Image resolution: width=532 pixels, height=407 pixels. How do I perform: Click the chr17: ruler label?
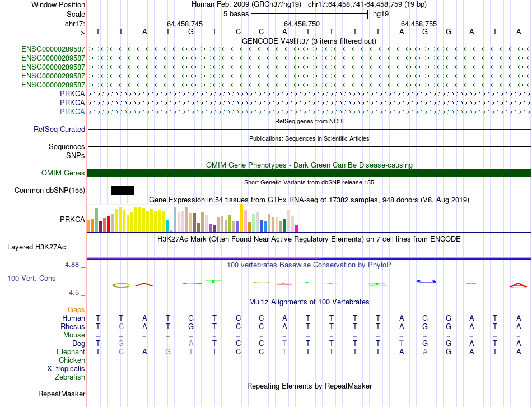pyautogui.click(x=75, y=24)
